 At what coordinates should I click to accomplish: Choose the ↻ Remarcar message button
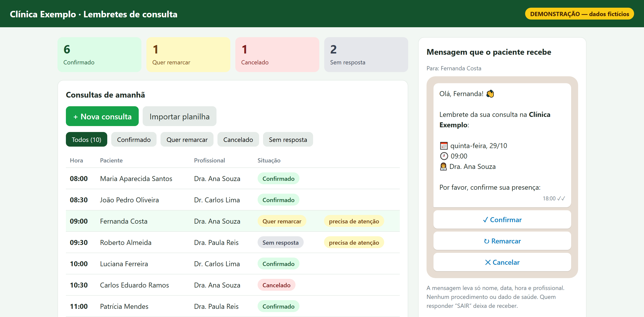click(502, 241)
